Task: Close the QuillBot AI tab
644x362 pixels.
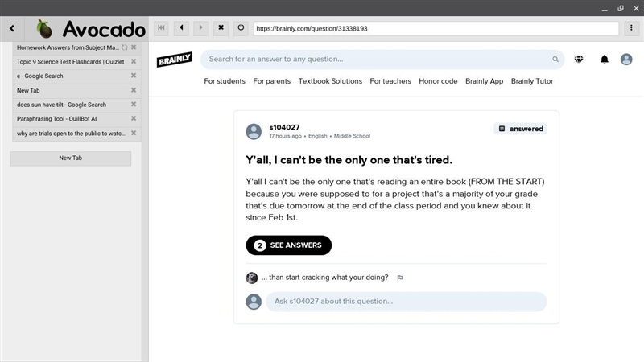Action: tap(134, 118)
